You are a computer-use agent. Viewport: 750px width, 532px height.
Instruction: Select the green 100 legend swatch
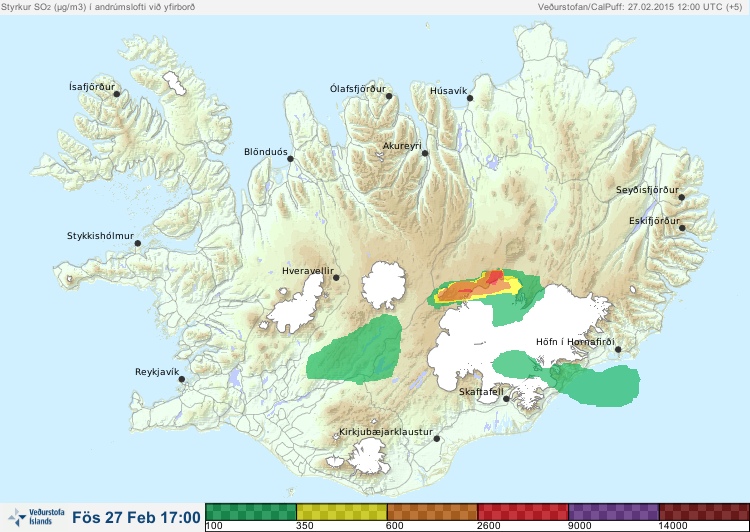pos(251,511)
